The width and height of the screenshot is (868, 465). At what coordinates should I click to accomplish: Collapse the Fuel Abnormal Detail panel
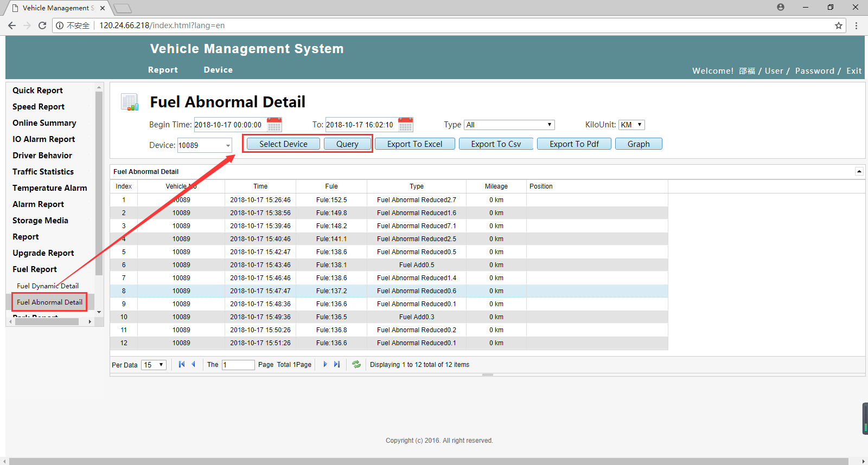tap(859, 171)
